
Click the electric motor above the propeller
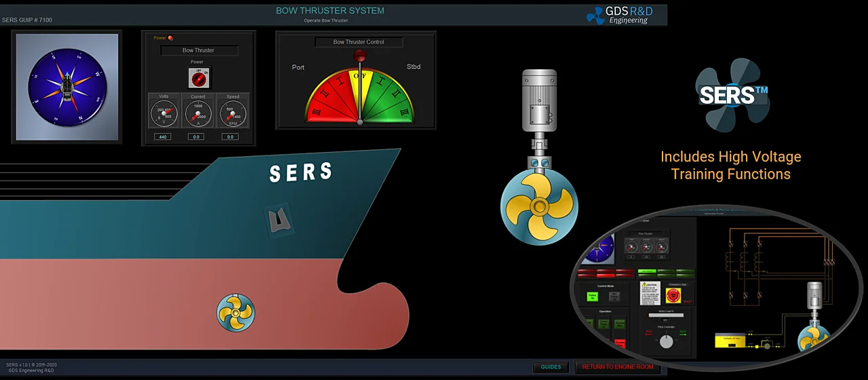[x=539, y=102]
